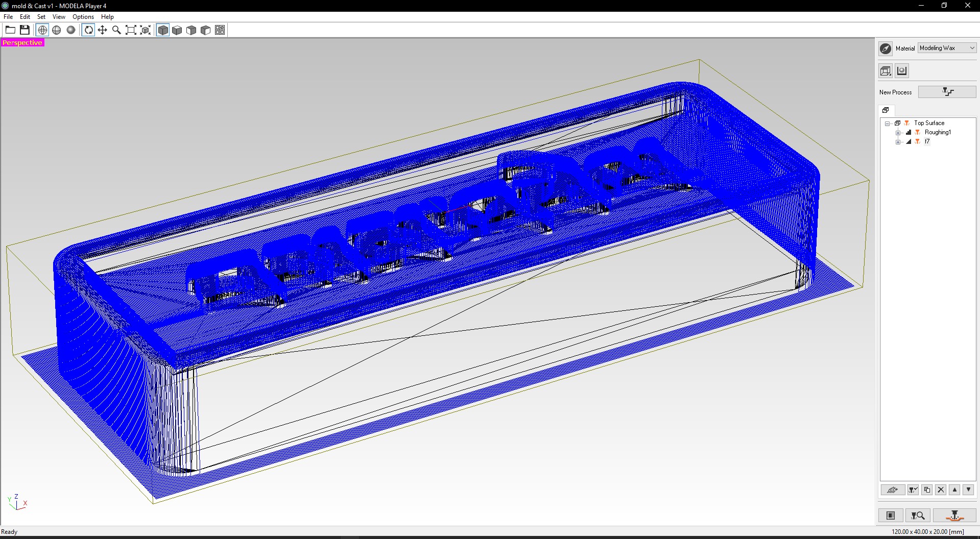This screenshot has height=539, width=980.
Task: Select the magnifier zoom tool
Action: 117,30
